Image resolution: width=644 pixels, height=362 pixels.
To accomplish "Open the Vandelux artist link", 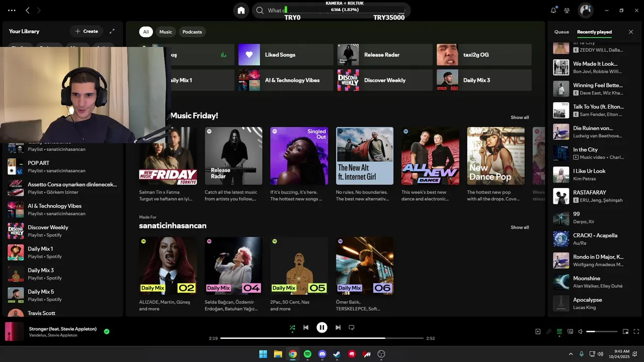I will (x=38, y=335).
